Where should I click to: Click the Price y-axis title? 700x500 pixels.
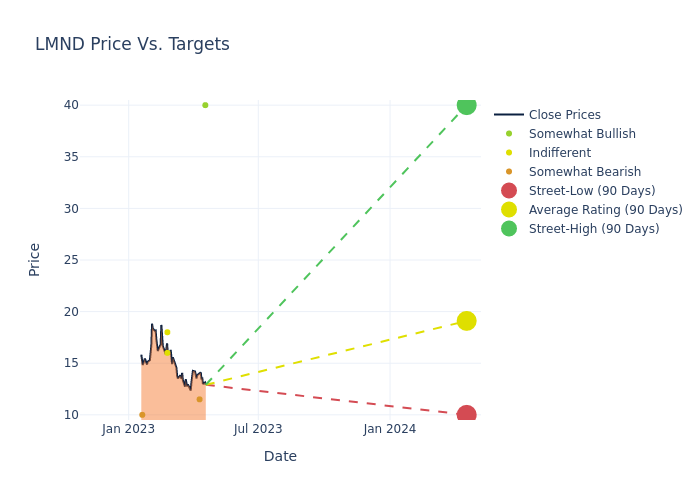click(35, 259)
